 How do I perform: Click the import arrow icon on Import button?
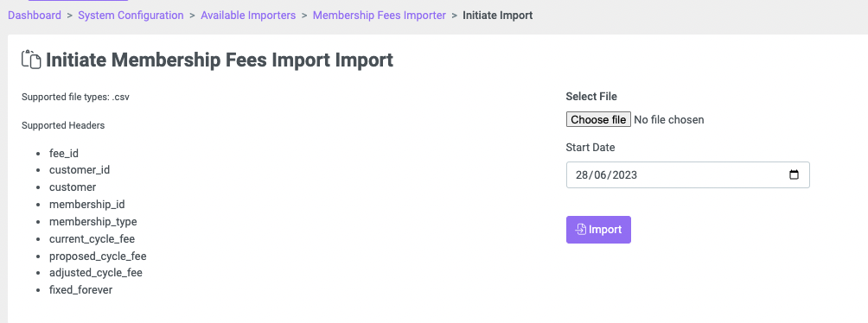click(581, 230)
